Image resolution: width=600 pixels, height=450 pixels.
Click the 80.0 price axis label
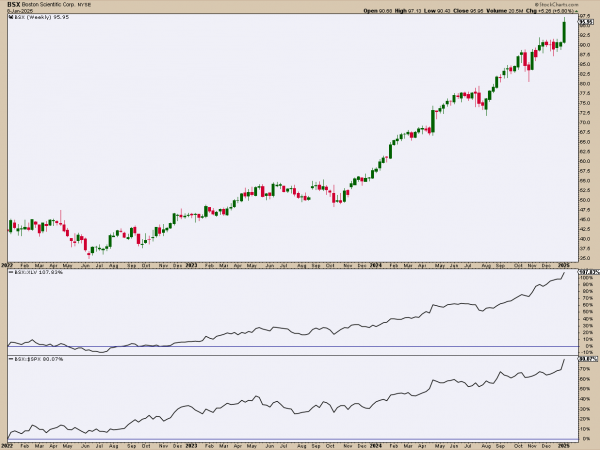click(584, 84)
